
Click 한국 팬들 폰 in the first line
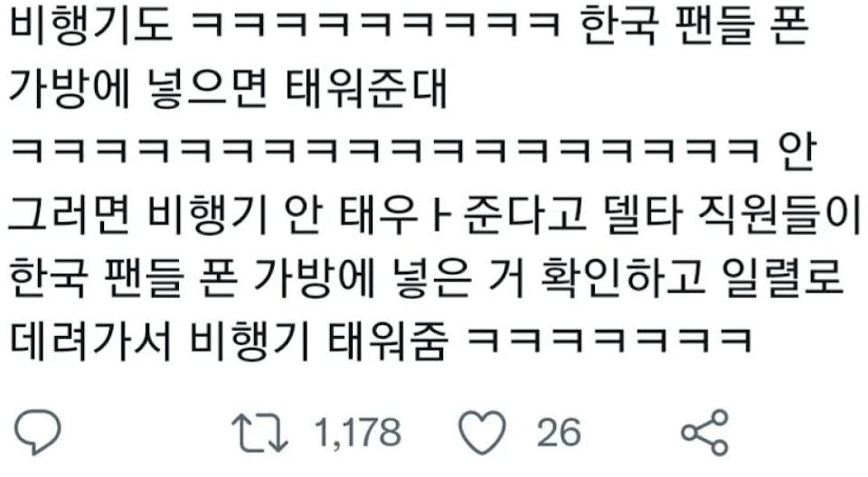point(695,26)
